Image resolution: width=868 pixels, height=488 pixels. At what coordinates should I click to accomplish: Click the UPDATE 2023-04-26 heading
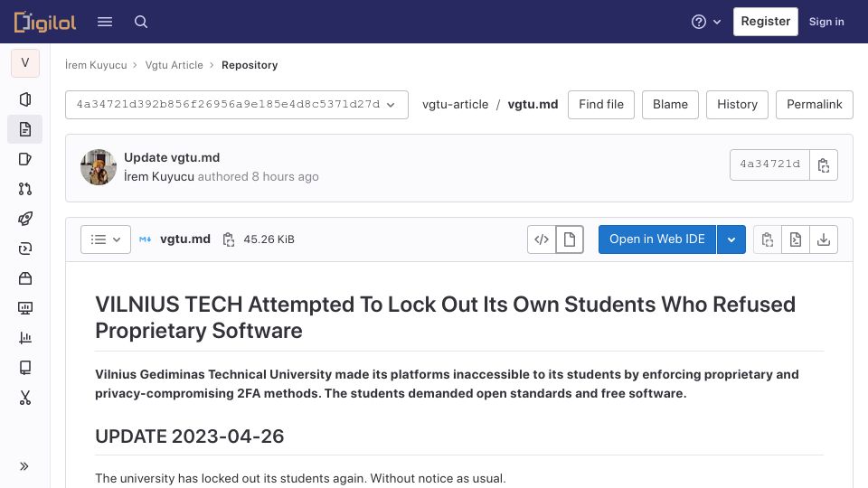coord(189,436)
